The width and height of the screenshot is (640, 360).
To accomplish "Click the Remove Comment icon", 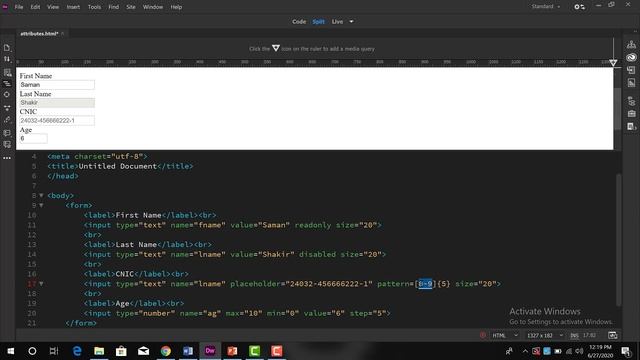I will (7, 144).
